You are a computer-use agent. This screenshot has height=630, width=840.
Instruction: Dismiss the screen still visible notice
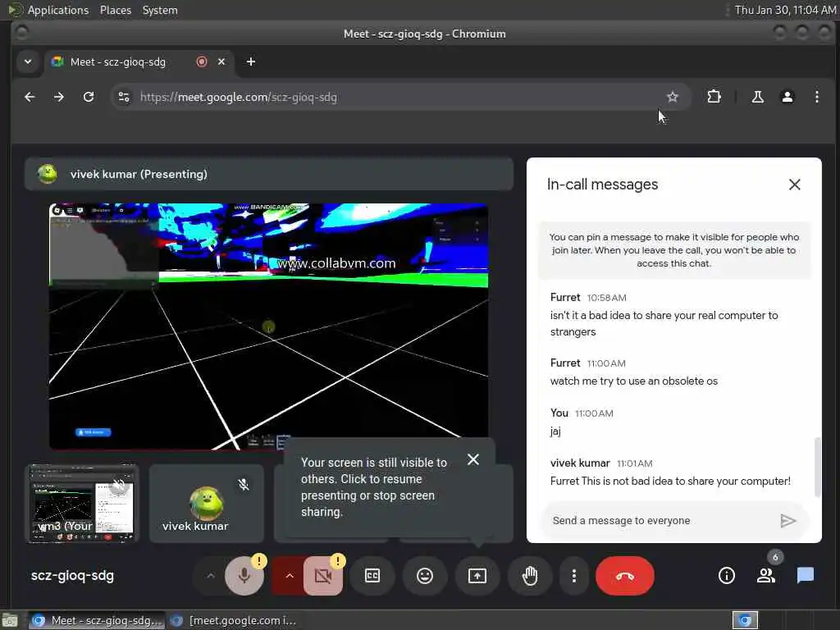473,459
